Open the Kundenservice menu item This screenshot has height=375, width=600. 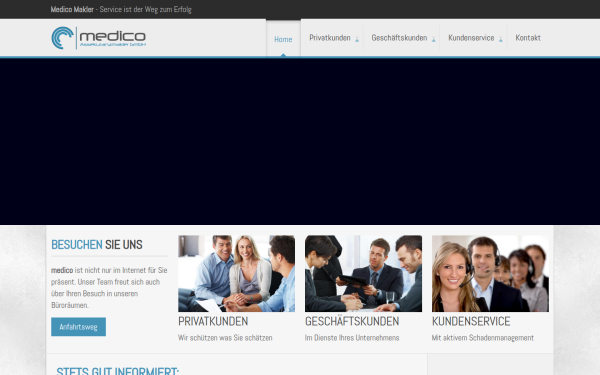click(471, 38)
